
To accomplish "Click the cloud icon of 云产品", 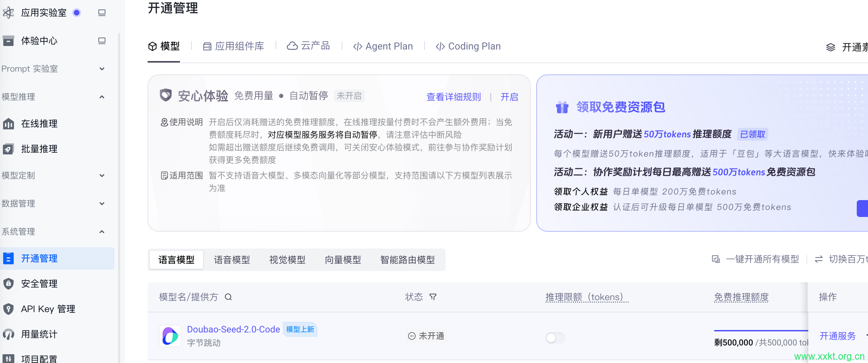I will click(x=292, y=46).
